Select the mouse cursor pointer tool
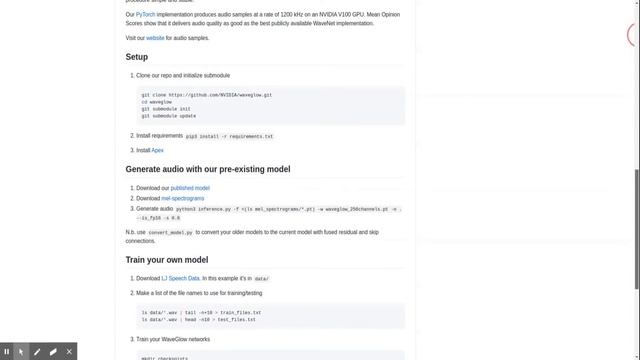The width and height of the screenshot is (640, 360). click(21, 351)
